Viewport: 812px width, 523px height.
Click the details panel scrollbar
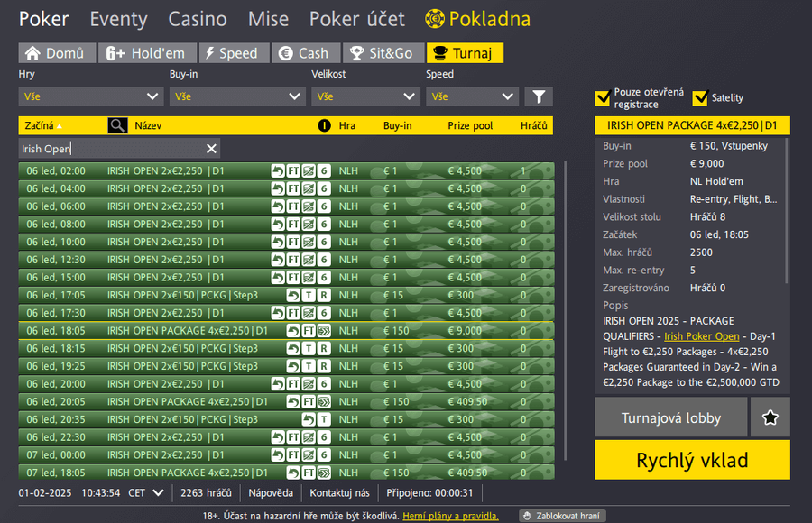787,210
